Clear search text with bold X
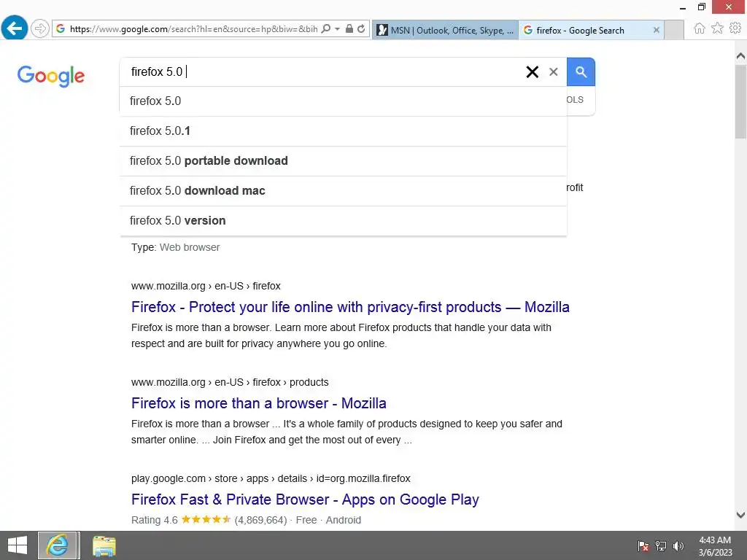747x560 pixels. pyautogui.click(x=532, y=72)
